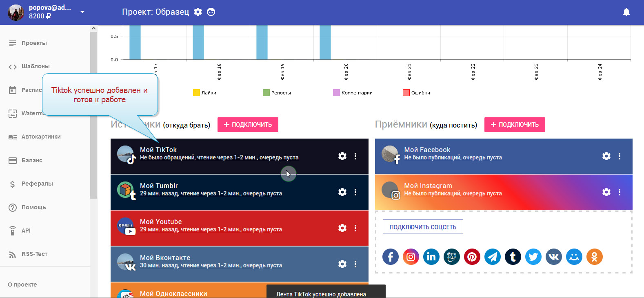
Task: Click the notifications bell icon
Action: (626, 12)
